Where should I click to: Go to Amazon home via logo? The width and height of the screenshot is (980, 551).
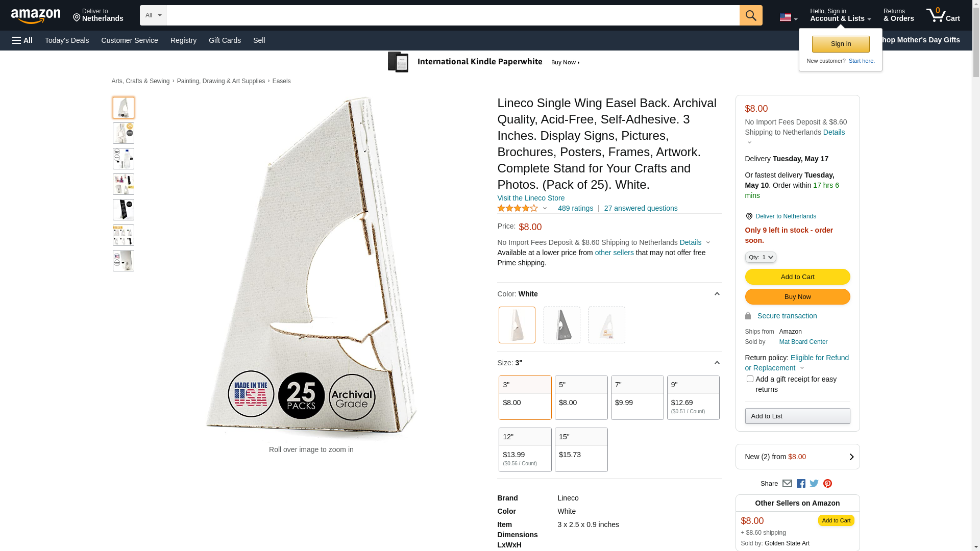point(36,16)
